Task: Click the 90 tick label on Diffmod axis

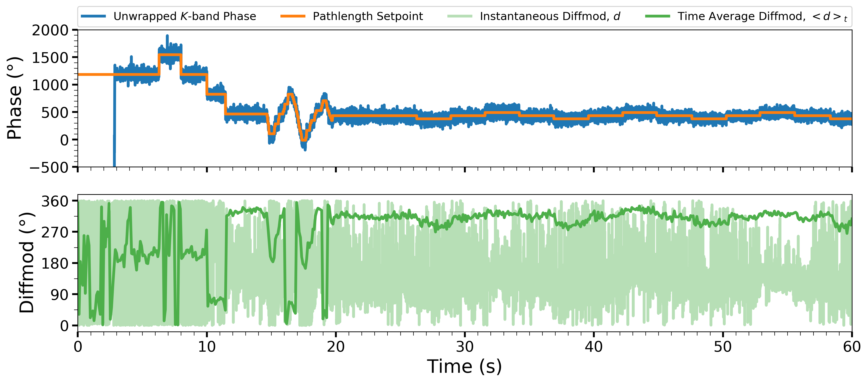Action: click(60, 295)
